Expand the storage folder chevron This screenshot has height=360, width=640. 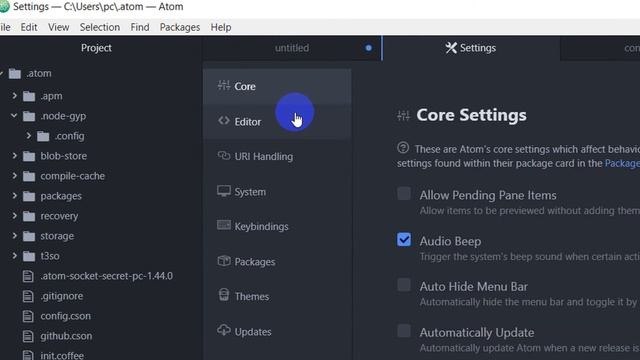(x=15, y=236)
